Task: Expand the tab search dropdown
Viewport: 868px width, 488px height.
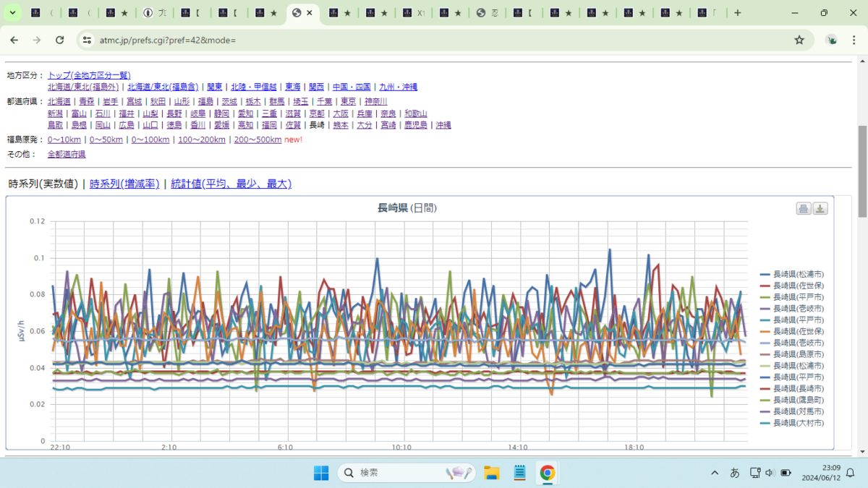Action: tap(12, 13)
